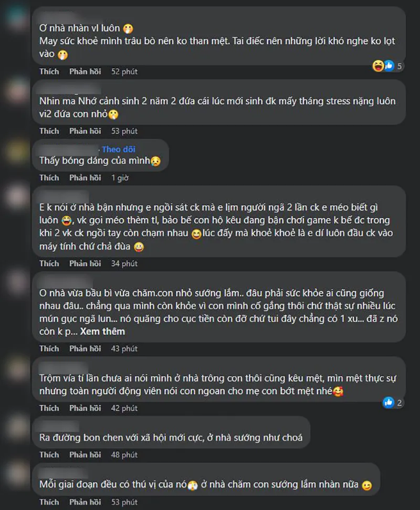Screen dimensions: 420x510
Task: Click "Phản hồi" on the 42 phút comment
Action: 85,408
